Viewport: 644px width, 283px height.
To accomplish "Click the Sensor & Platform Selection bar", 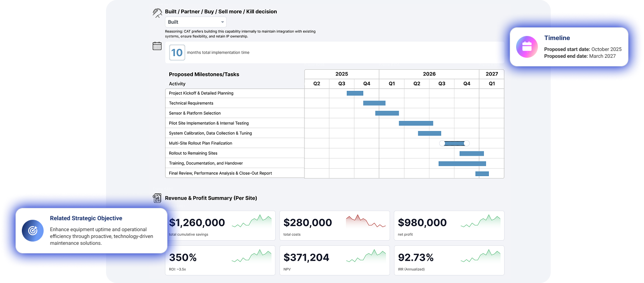I will (x=387, y=113).
